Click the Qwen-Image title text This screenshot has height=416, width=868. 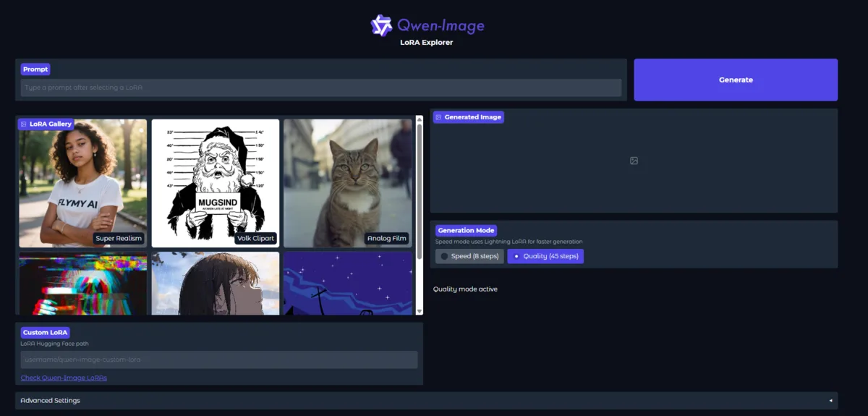point(441,26)
